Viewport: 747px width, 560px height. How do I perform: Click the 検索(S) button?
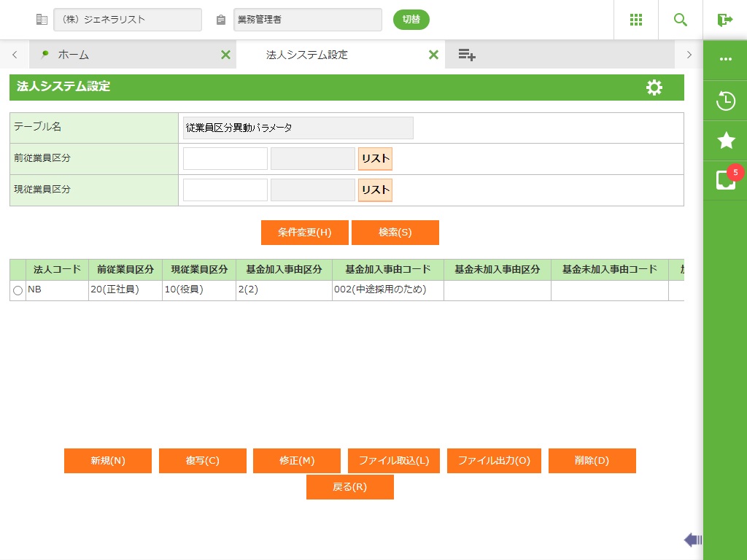[x=395, y=233]
